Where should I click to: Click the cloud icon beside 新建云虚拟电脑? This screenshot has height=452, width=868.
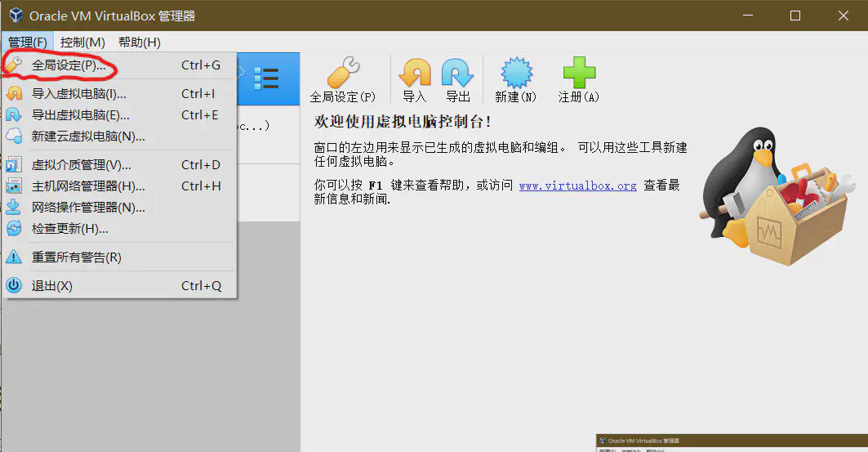tap(14, 136)
